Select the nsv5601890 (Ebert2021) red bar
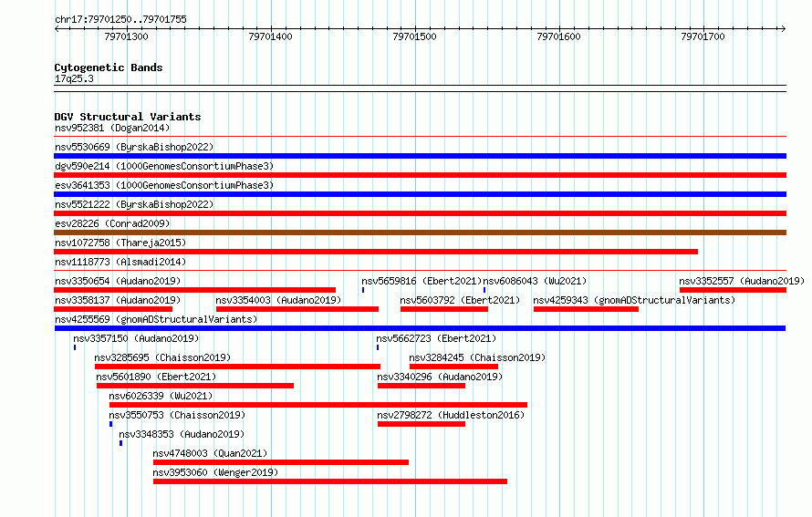This screenshot has width=812, height=517. coord(195,386)
